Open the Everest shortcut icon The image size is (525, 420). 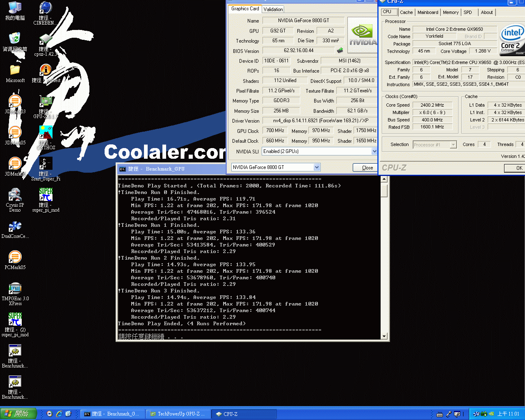(x=46, y=73)
